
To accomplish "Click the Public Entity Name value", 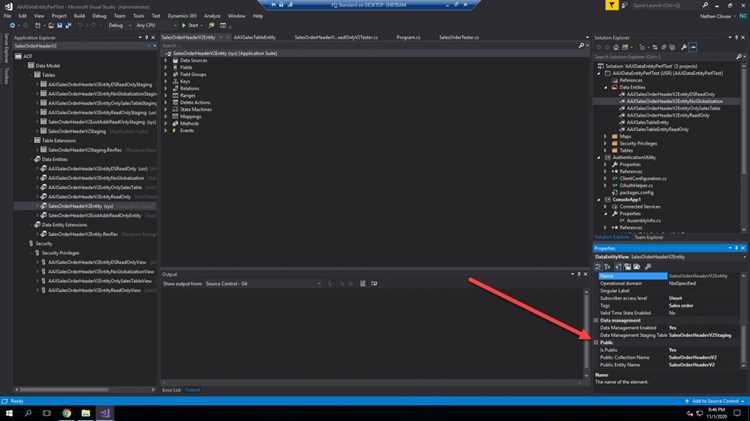I will (704, 365).
